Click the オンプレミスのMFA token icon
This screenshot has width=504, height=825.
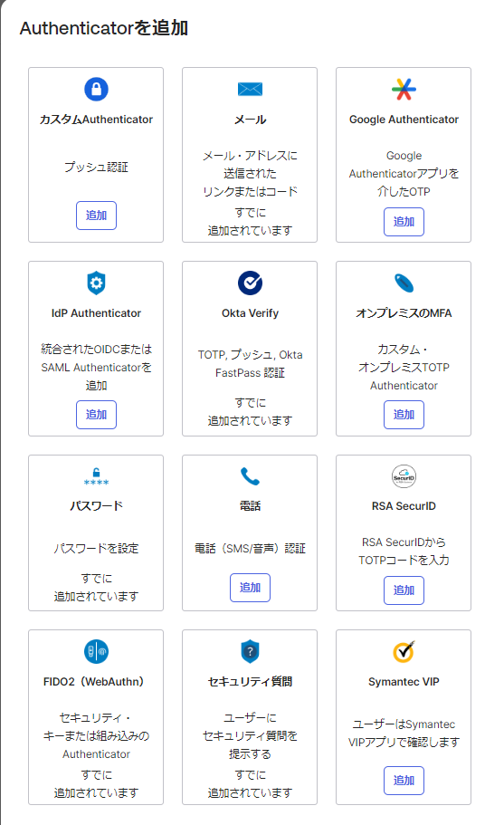click(x=404, y=283)
